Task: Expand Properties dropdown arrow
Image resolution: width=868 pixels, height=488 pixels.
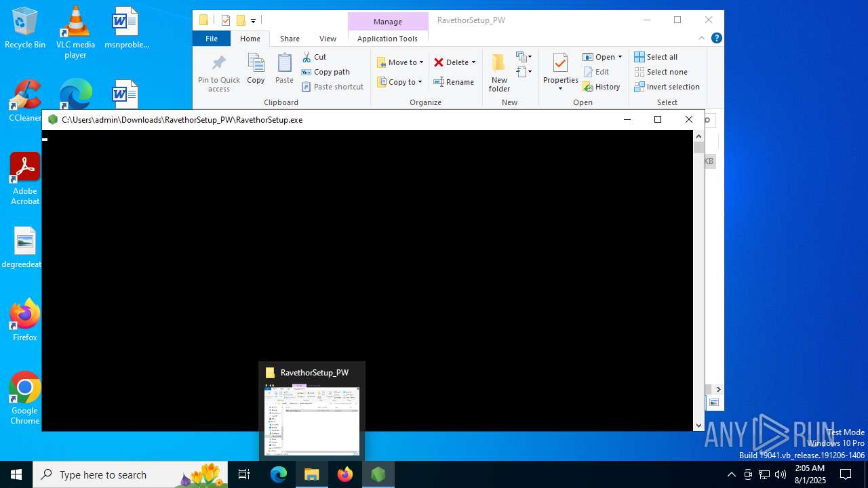Action: click(560, 89)
